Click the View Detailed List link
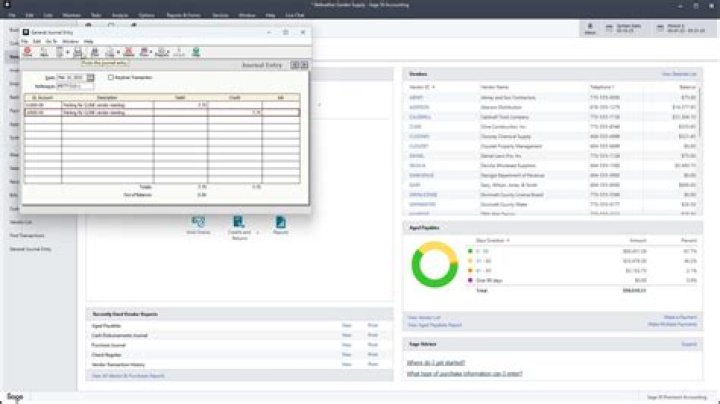This screenshot has height=404, width=720. click(678, 74)
